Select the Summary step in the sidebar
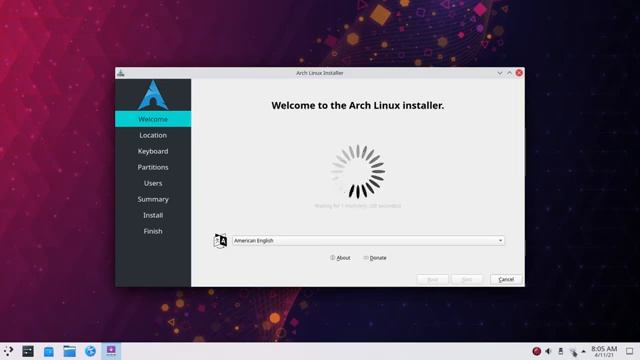 point(153,199)
